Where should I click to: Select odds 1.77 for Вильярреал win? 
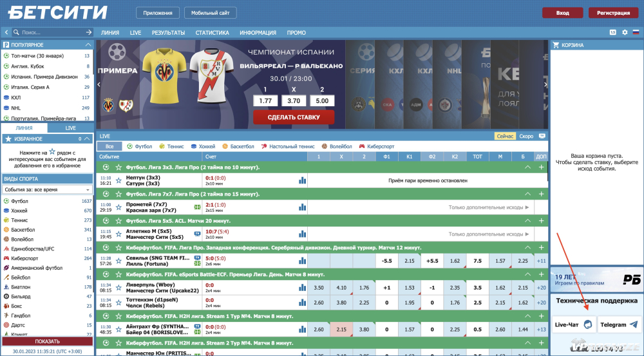(x=265, y=100)
